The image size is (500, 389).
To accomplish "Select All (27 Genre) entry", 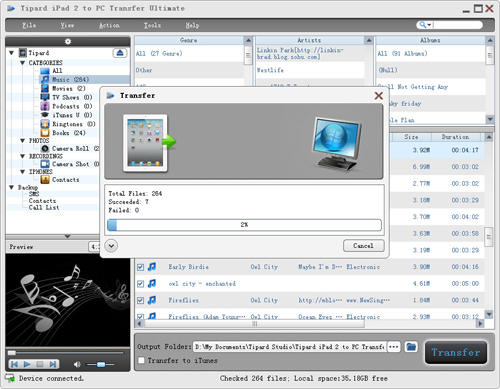I will click(x=159, y=53).
